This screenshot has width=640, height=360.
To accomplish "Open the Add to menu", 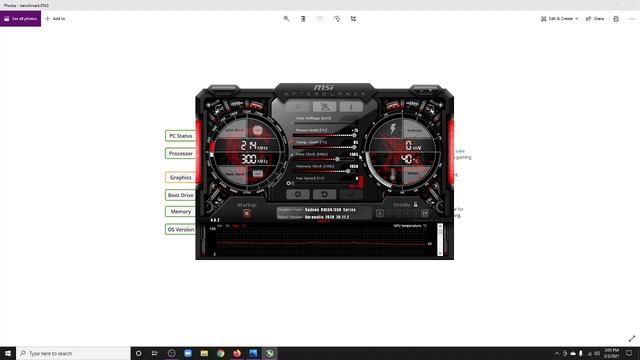I will point(55,19).
